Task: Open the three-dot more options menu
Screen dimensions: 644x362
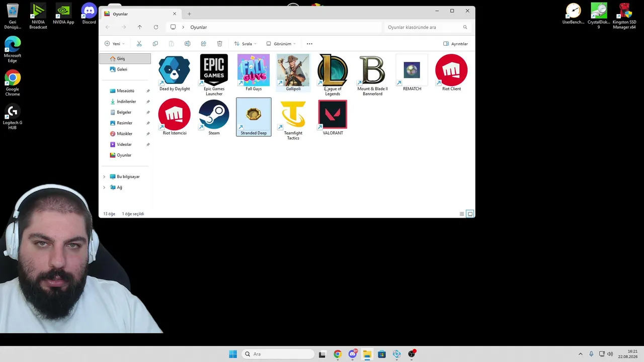Action: [309, 44]
